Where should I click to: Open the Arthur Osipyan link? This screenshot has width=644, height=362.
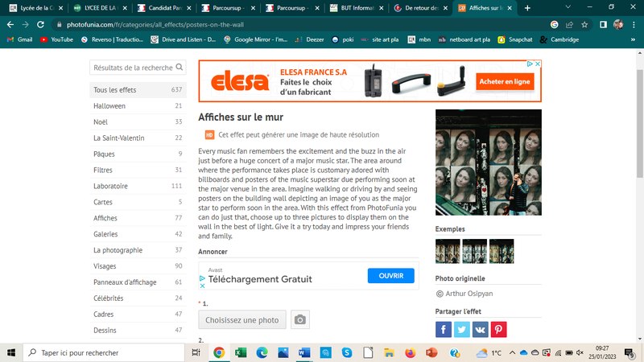469,294
